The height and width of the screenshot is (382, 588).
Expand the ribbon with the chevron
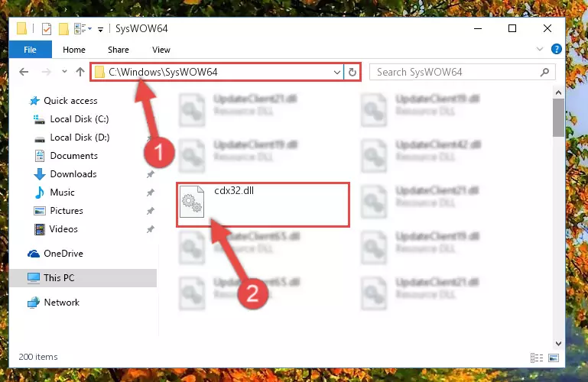pos(540,49)
